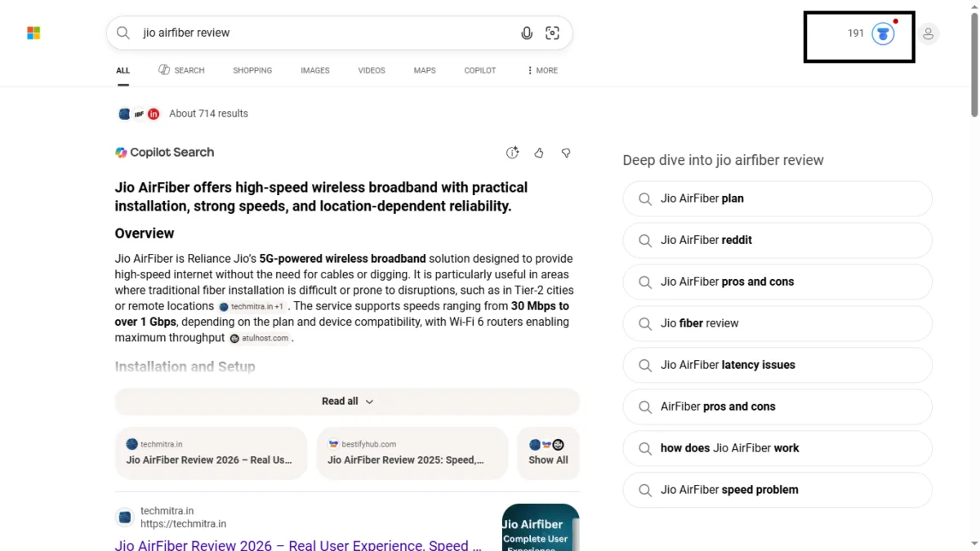The width and height of the screenshot is (980, 551).
Task: Open visual search camera icon
Action: click(x=553, y=33)
